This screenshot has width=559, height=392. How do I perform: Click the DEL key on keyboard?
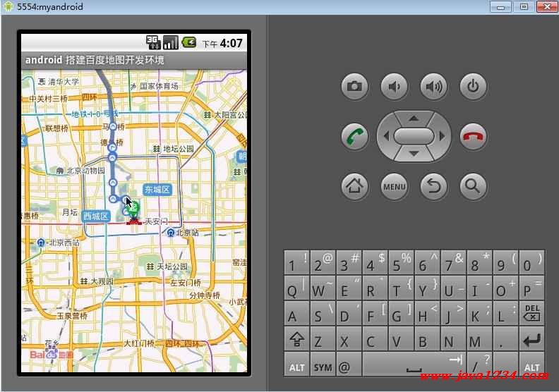click(x=531, y=313)
